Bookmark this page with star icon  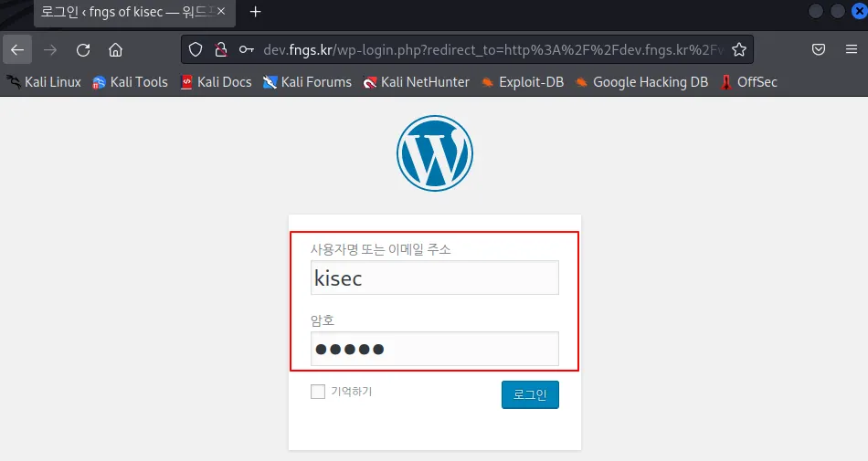[x=739, y=49]
